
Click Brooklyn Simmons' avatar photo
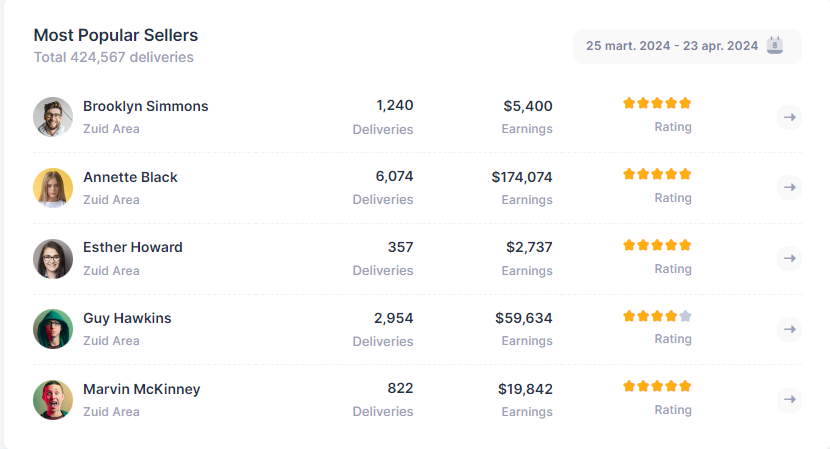tap(53, 117)
